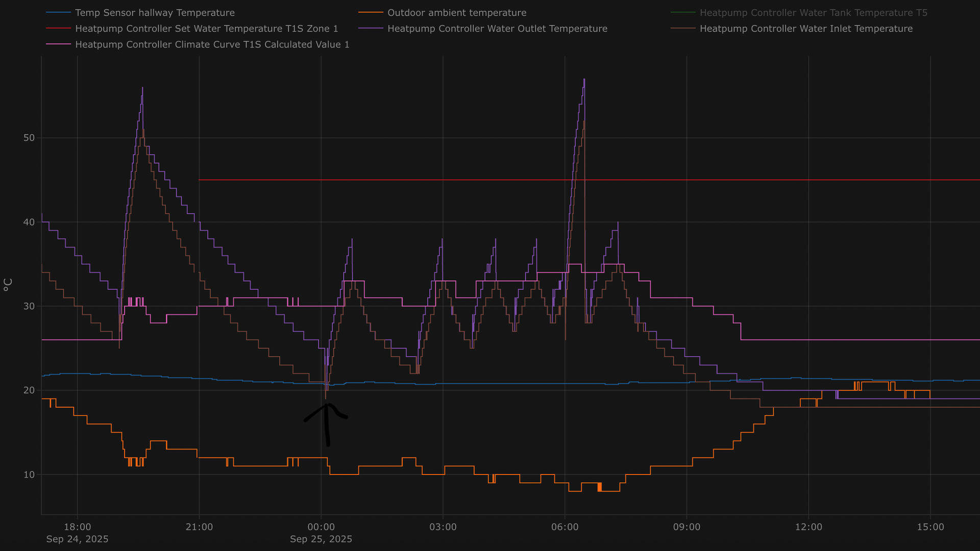Toggle the Climate Curve T1S Calculated Value 1 legend entry
Image resolution: width=980 pixels, height=551 pixels.
click(x=212, y=44)
